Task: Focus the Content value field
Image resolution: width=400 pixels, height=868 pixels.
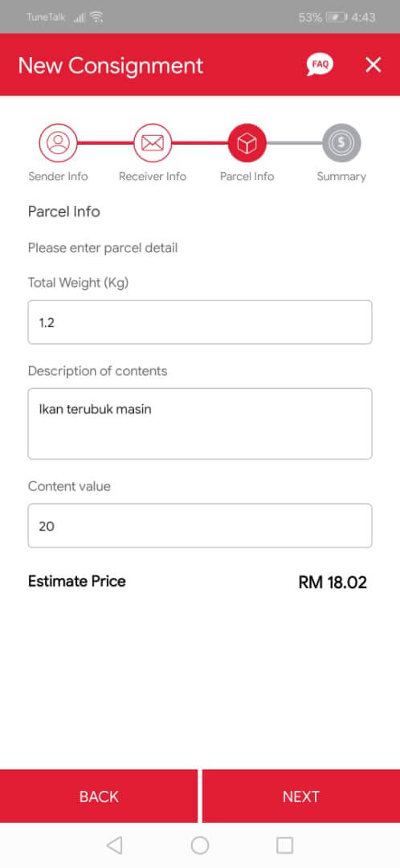Action: point(200,526)
